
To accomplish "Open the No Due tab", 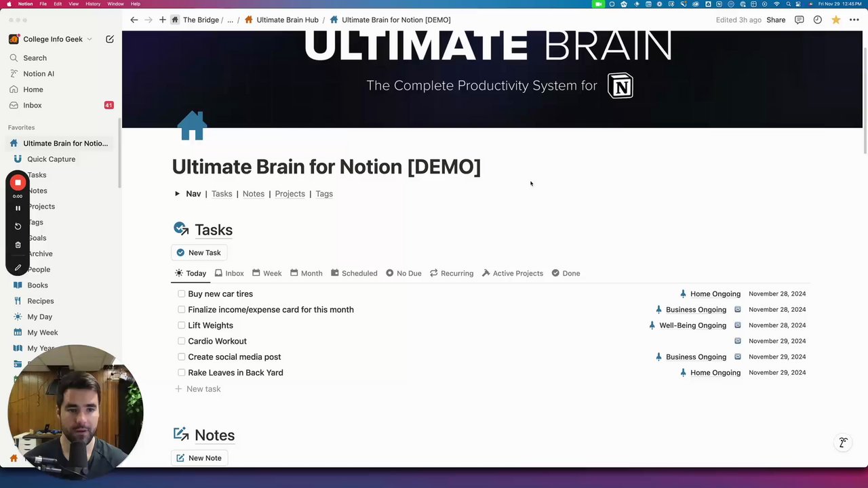I will (x=403, y=273).
